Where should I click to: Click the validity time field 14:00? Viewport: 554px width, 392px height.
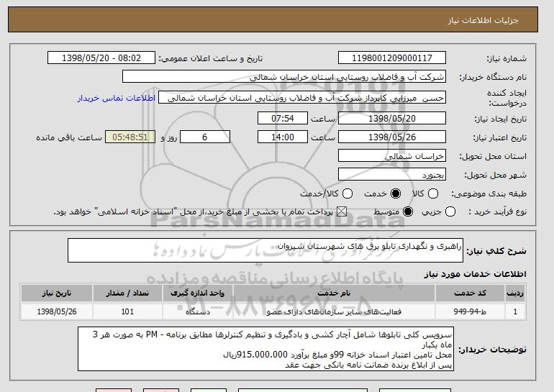tap(283, 137)
